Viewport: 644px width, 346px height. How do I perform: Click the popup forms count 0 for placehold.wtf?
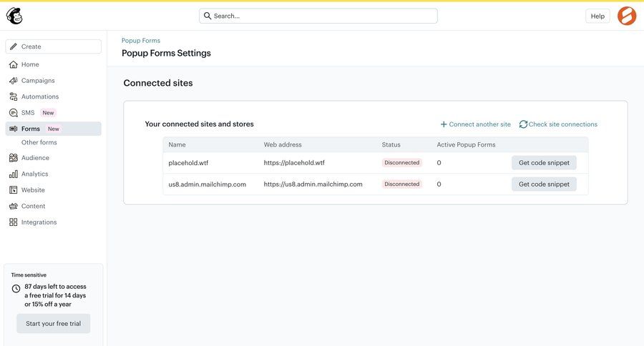pyautogui.click(x=439, y=162)
